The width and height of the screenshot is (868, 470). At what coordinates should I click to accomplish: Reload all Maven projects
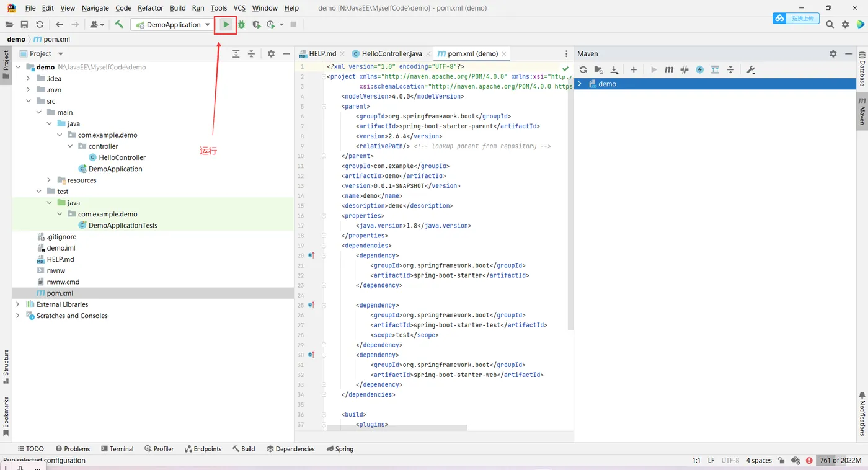click(583, 70)
